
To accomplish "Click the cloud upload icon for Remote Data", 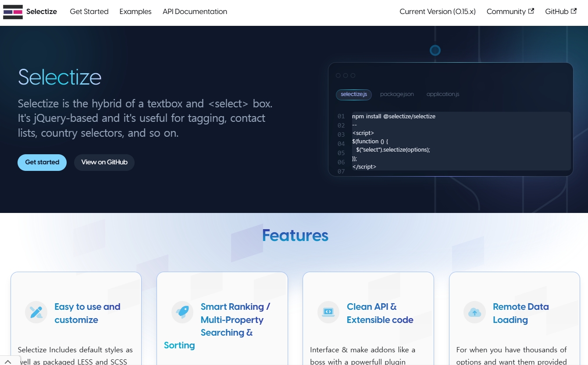I will coord(474,312).
